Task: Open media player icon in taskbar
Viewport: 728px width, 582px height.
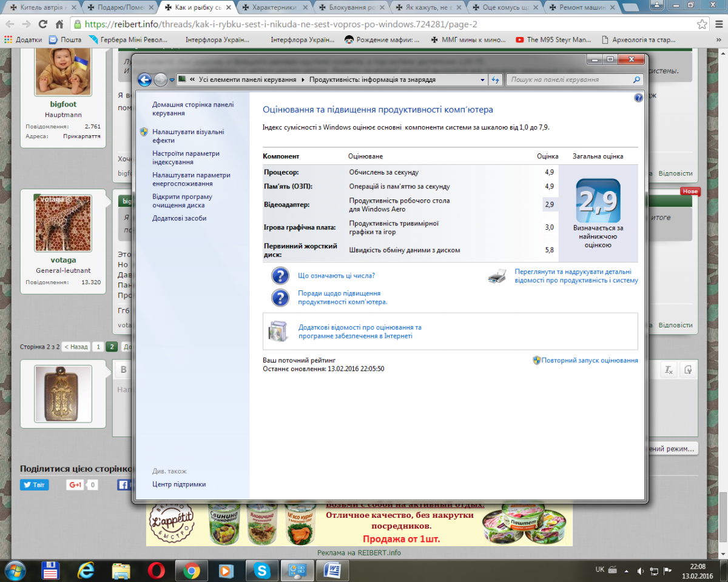Action: coord(227,570)
